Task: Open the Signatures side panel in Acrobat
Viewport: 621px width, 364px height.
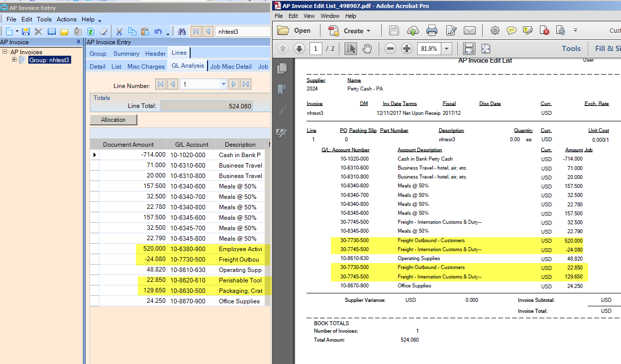Action: [282, 132]
